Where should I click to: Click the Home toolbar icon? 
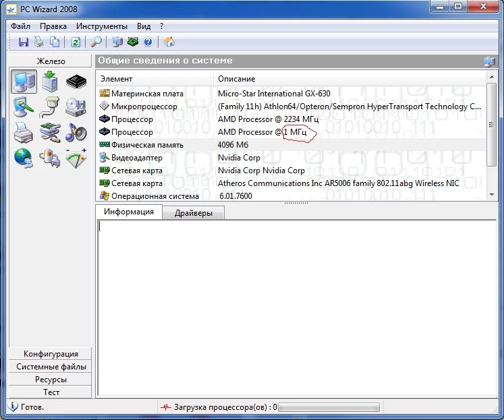(x=169, y=42)
